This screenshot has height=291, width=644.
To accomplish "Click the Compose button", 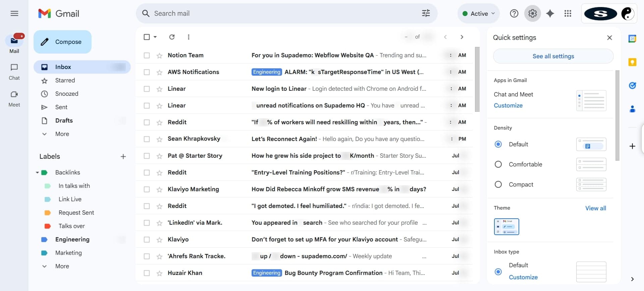I will 62,42.
